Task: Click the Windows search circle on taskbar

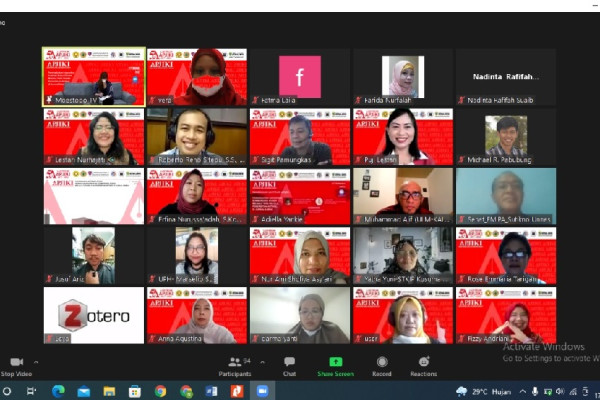Action: (7, 391)
